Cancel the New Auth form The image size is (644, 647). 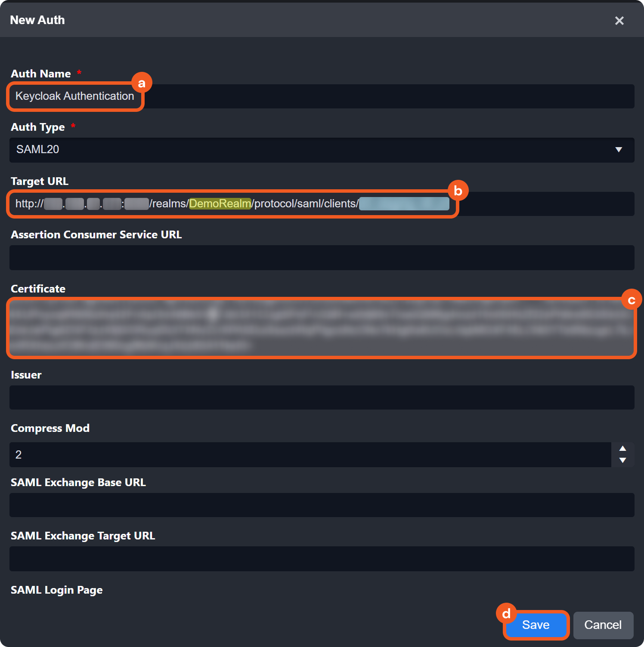[603, 625]
